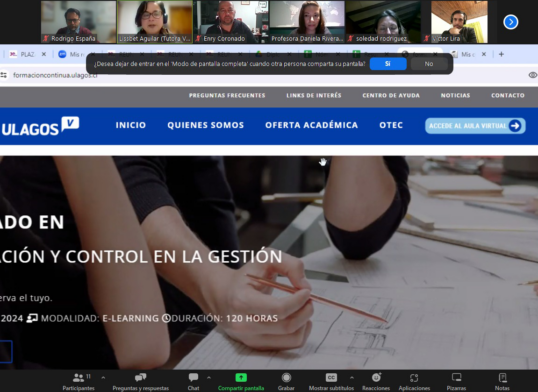Image resolution: width=538 pixels, height=392 pixels.
Task: Open Preguntas y respuestas icon
Action: pyautogui.click(x=140, y=378)
